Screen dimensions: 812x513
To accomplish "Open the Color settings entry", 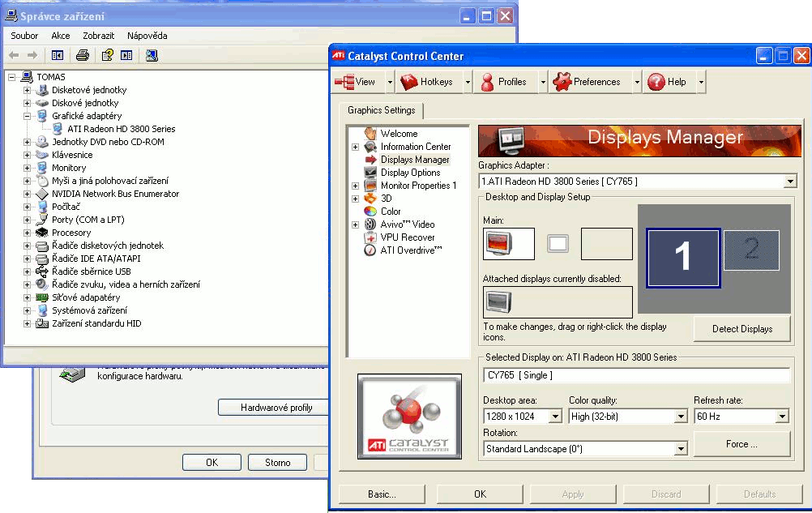I will click(391, 212).
